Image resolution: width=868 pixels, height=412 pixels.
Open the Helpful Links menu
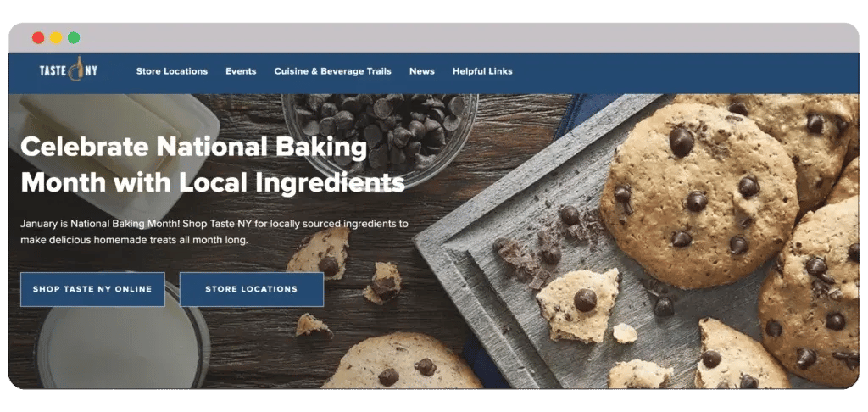[482, 71]
